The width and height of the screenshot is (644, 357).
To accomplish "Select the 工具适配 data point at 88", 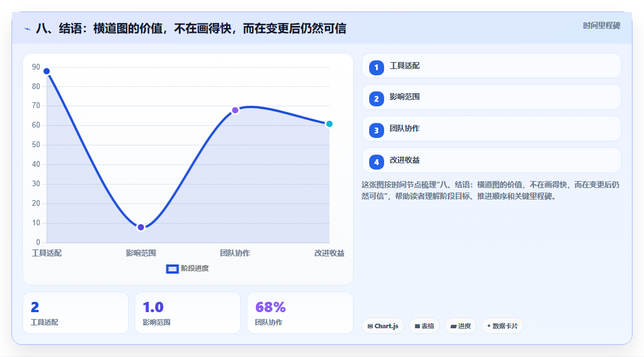I will (47, 71).
